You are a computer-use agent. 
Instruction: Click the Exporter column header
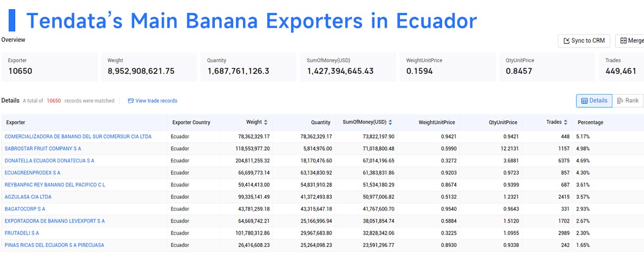16,122
